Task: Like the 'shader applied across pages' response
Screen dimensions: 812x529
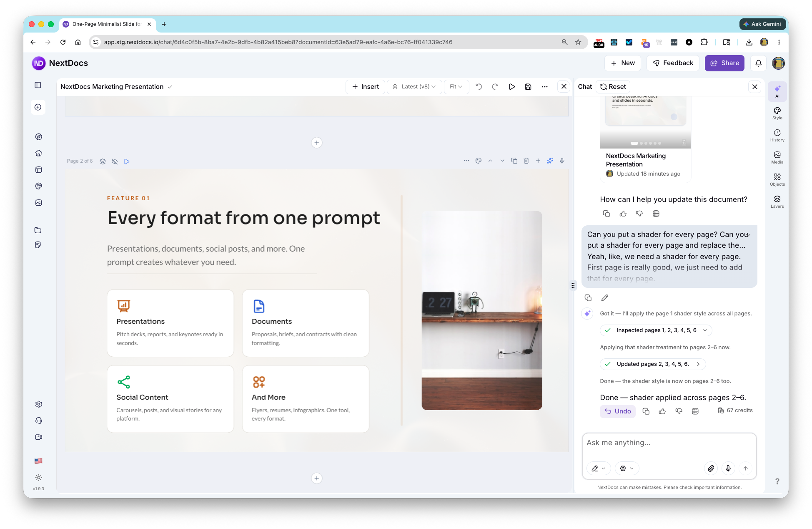Action: 662,411
